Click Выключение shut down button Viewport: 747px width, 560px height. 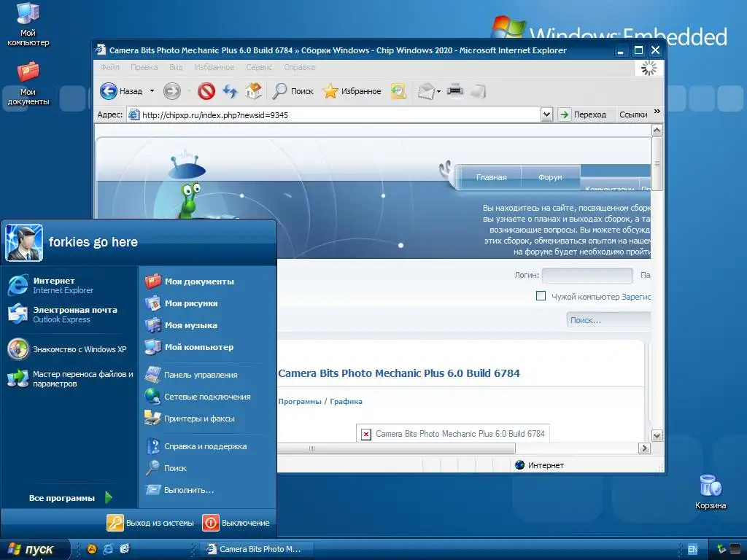tap(236, 522)
